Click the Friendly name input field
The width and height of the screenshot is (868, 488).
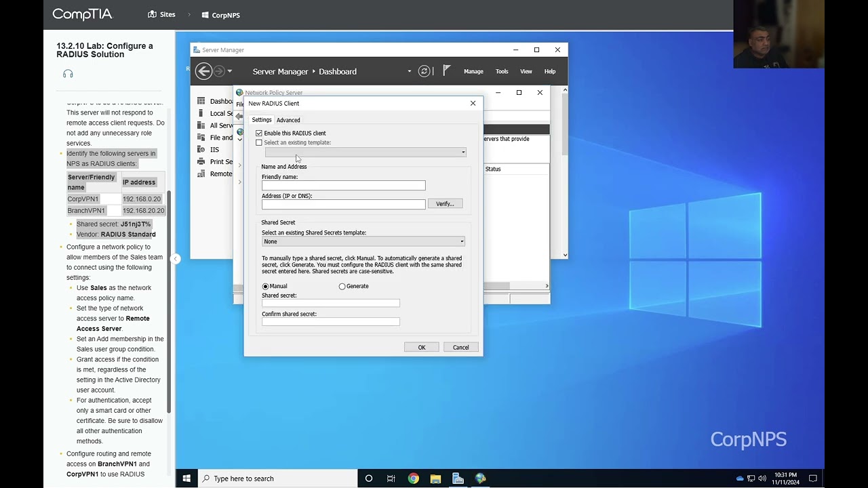pos(344,186)
